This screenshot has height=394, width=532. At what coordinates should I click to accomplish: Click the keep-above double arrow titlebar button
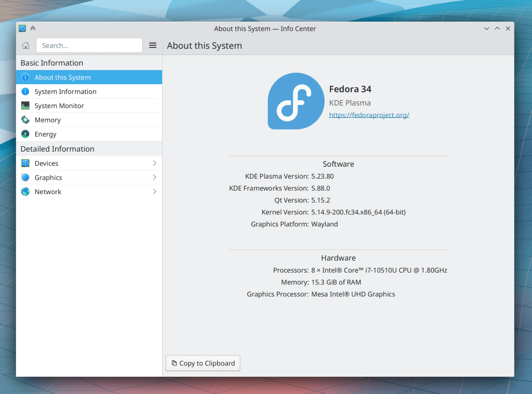point(33,29)
